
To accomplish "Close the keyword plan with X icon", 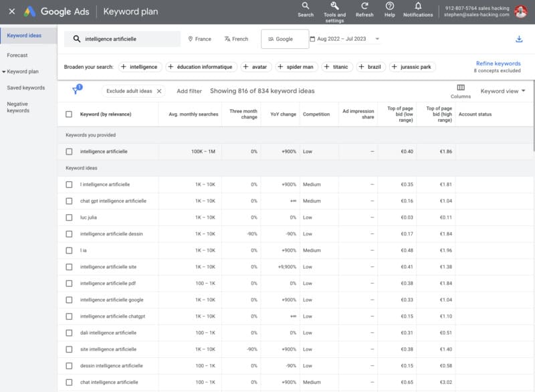I will (x=12, y=11).
